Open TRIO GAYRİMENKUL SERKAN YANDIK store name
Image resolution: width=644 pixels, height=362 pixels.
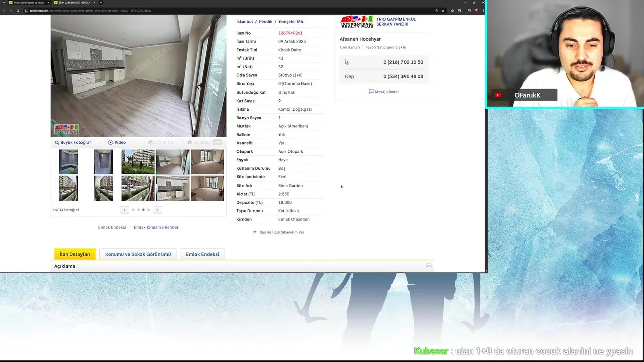[396, 22]
